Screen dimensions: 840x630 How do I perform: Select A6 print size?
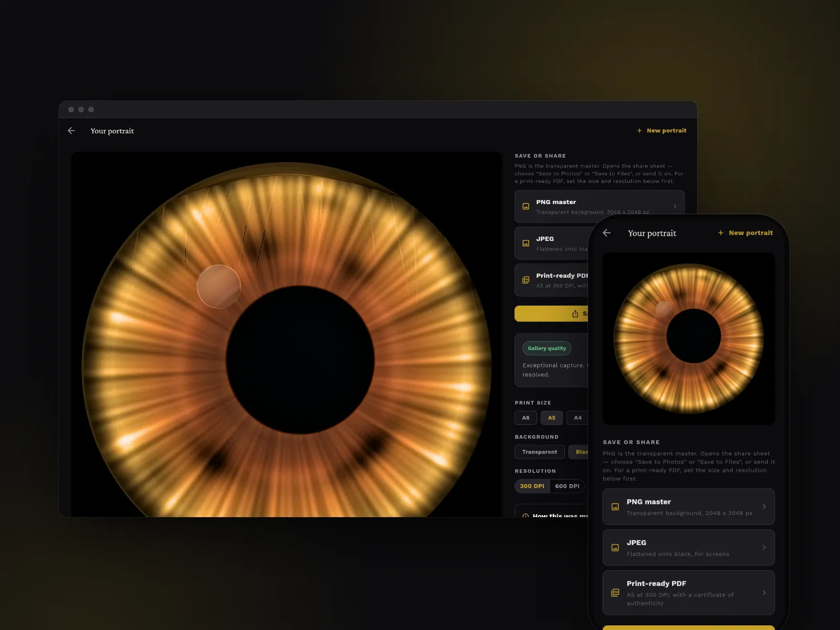coord(526,418)
